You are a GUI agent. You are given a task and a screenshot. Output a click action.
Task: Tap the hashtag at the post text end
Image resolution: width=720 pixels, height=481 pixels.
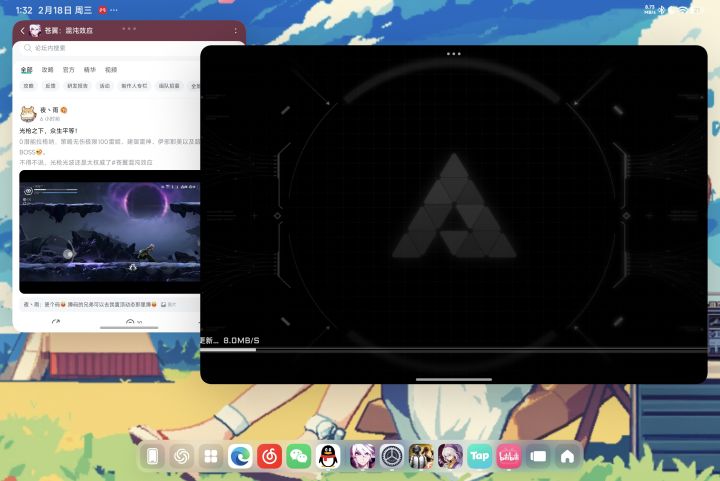pos(132,162)
